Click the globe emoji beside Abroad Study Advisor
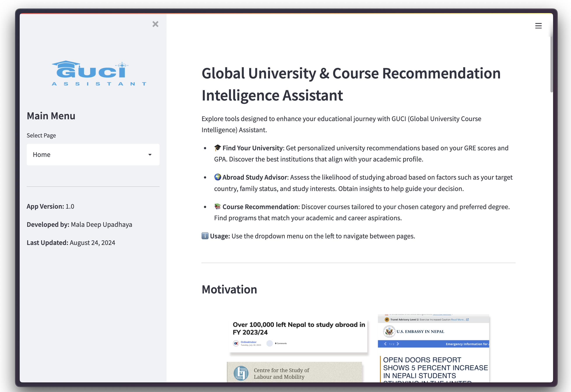571x392 pixels. point(218,177)
